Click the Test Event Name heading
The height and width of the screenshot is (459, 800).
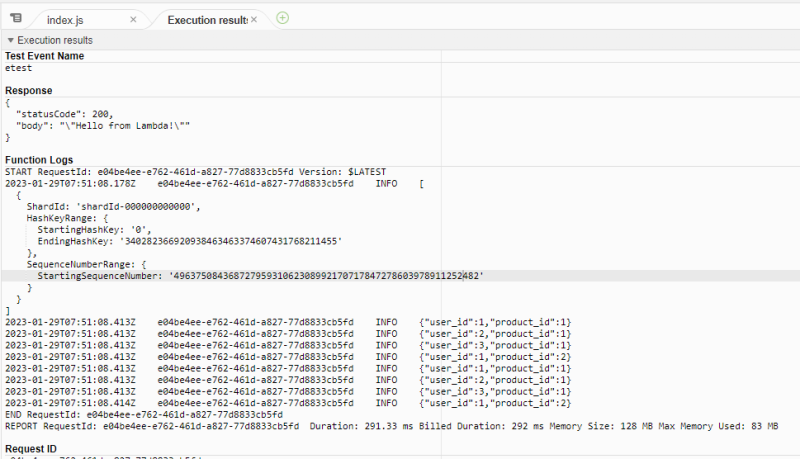pyautogui.click(x=44, y=56)
